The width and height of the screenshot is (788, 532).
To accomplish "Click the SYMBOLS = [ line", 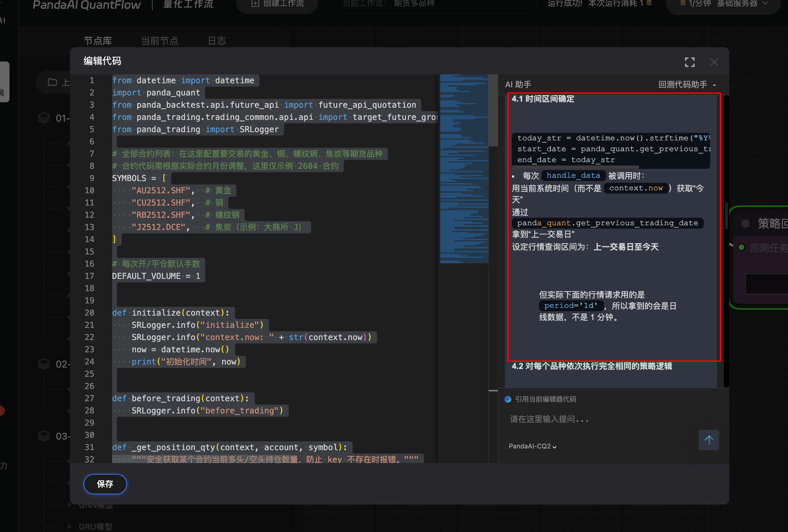I will coord(139,178).
